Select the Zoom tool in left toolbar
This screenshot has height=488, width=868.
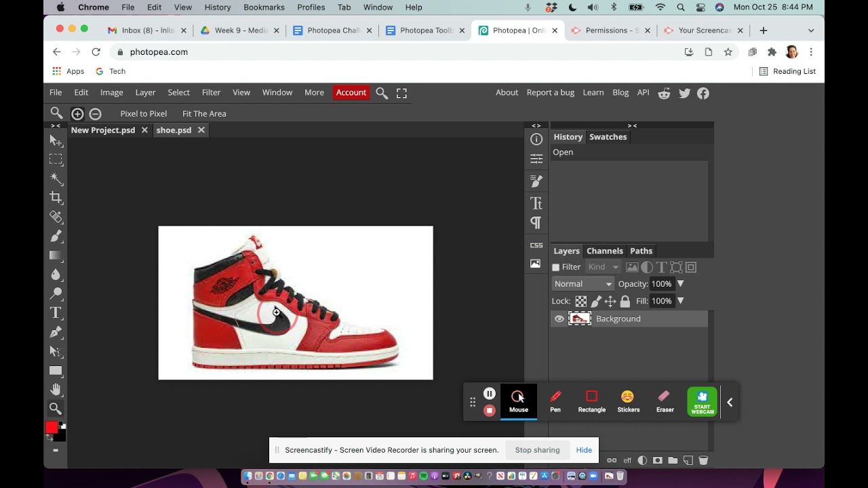(56, 408)
